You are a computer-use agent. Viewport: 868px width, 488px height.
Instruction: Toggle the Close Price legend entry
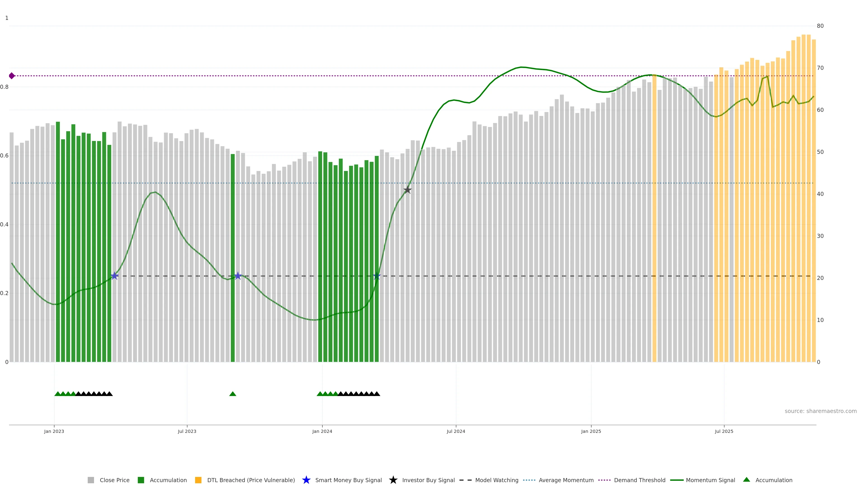coord(114,480)
